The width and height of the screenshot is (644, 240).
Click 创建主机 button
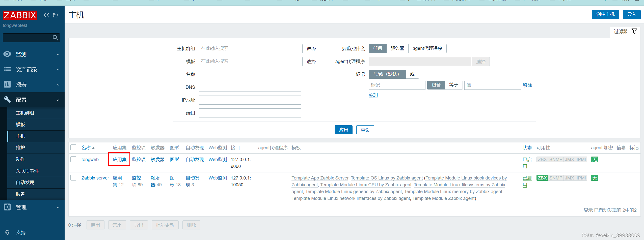[605, 14]
